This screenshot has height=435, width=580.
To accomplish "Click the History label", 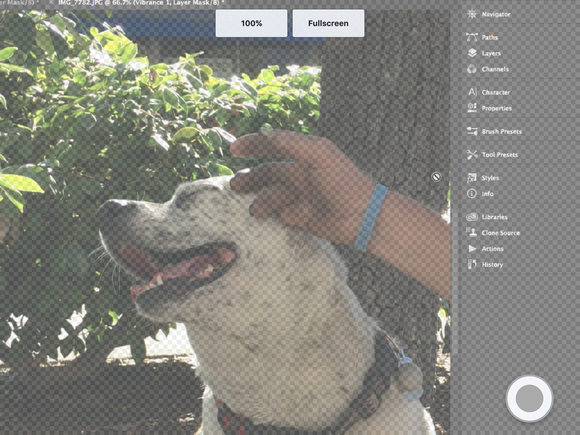I will point(492,265).
